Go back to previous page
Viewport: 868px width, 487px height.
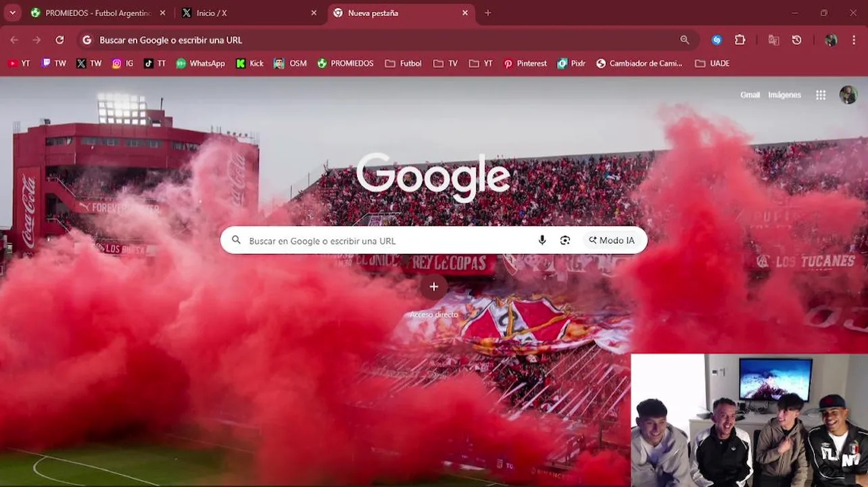[x=14, y=40]
